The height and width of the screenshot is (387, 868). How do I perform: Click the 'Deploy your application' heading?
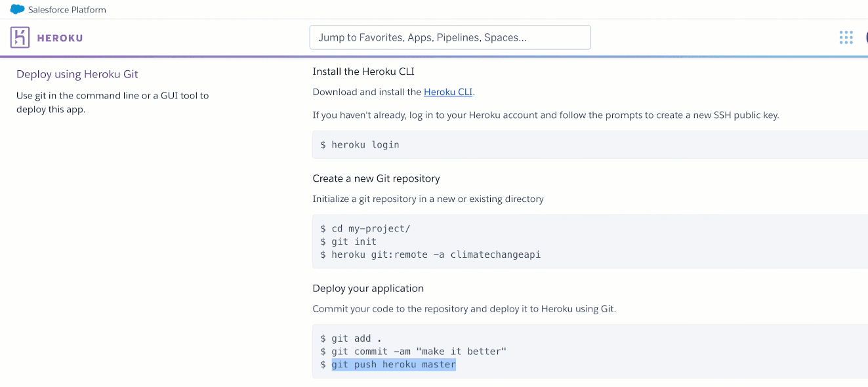point(368,289)
